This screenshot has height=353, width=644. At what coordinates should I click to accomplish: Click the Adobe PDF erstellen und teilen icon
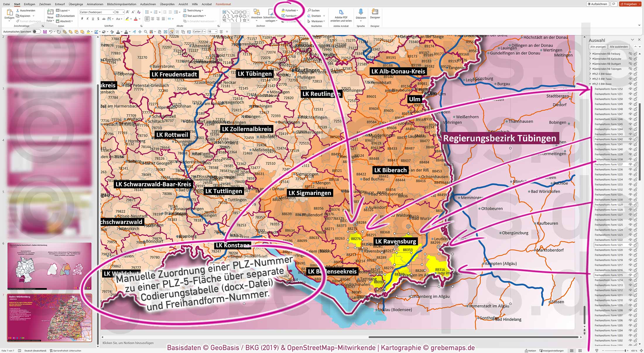(x=341, y=12)
